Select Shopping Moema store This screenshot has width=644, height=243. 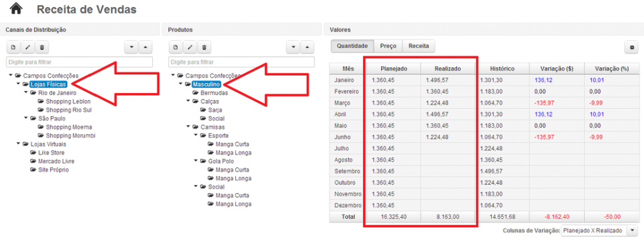(69, 127)
